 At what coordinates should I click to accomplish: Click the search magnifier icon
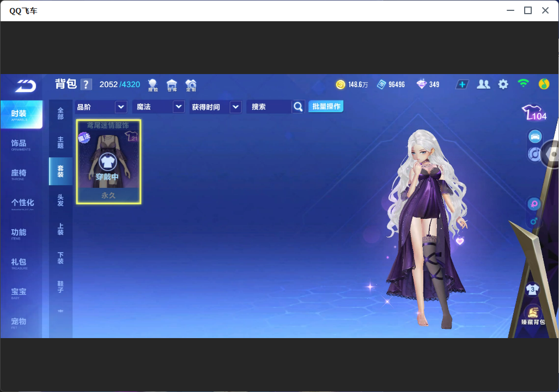tap(298, 107)
